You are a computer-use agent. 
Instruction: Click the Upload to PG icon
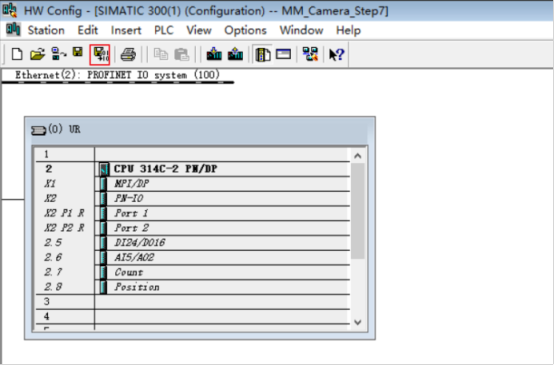click(235, 54)
